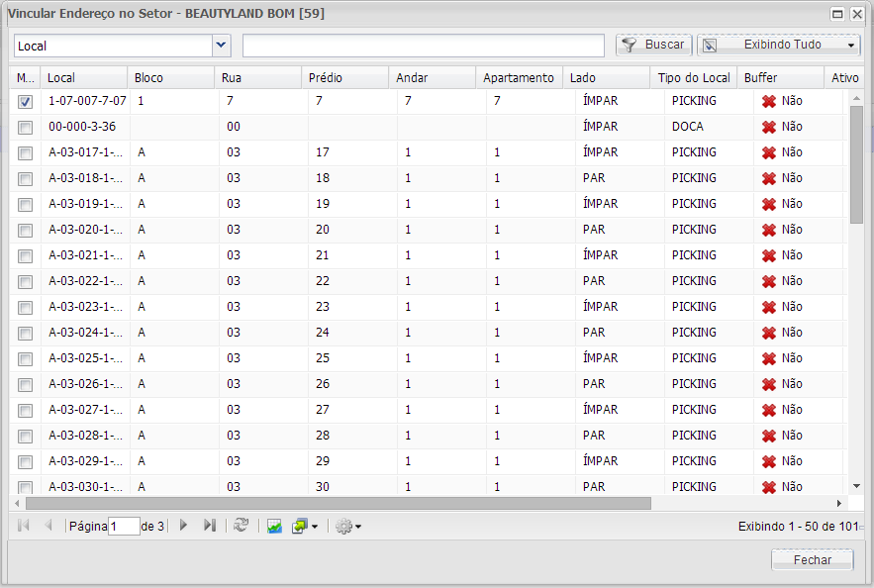Check the A-03-017 row checkbox
The height and width of the screenshot is (588, 874).
[x=25, y=153]
